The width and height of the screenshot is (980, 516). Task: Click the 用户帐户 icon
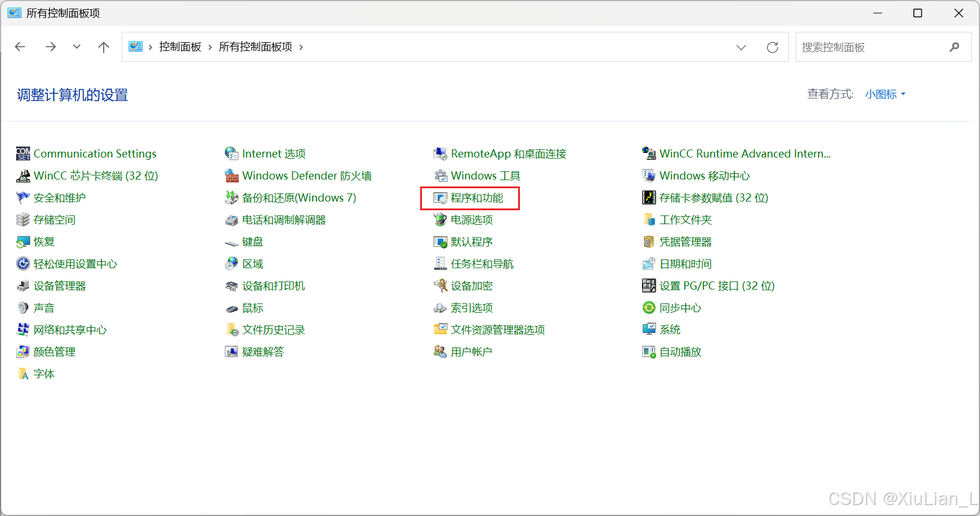pyautogui.click(x=440, y=352)
